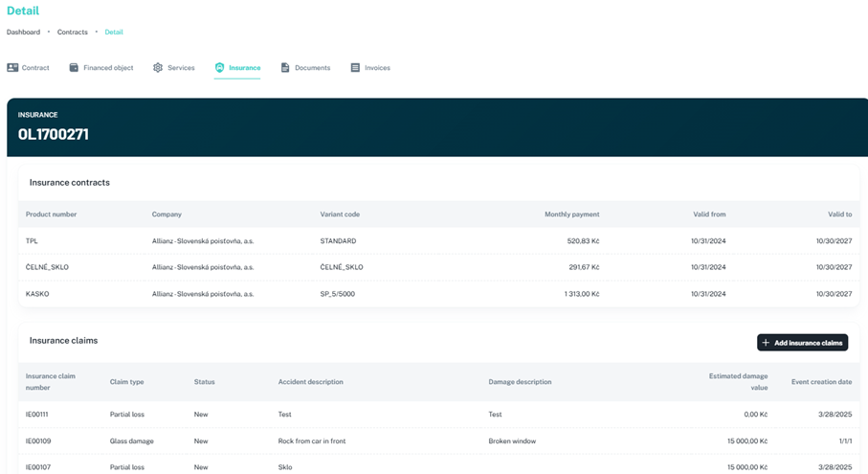Sort by Product number column header
Viewport: 868px width, 474px height.
point(51,214)
